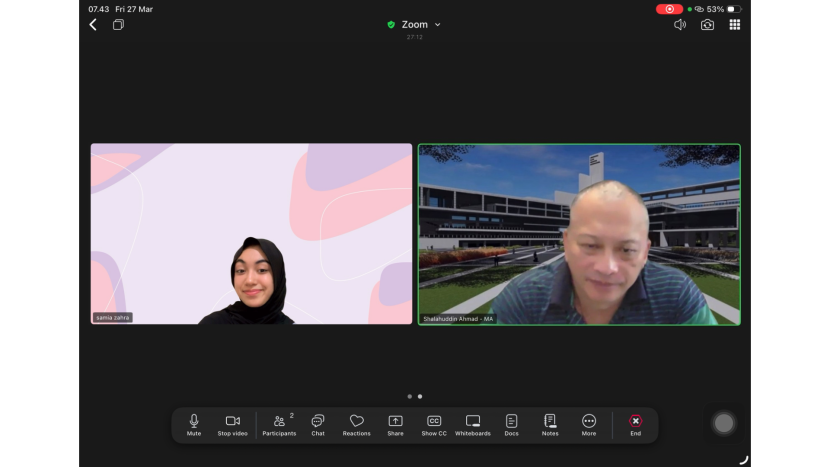Toggle the speaker audio output
Screen dimensions: 830x467
coord(680,25)
